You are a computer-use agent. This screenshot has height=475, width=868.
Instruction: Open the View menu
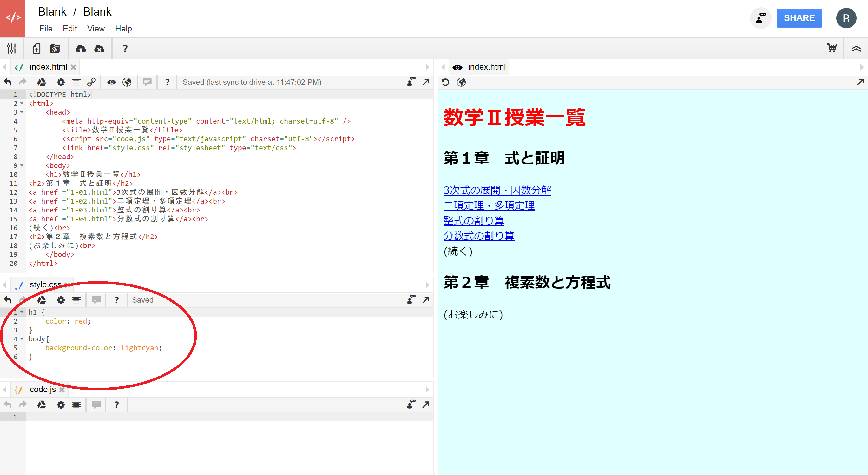(96, 29)
